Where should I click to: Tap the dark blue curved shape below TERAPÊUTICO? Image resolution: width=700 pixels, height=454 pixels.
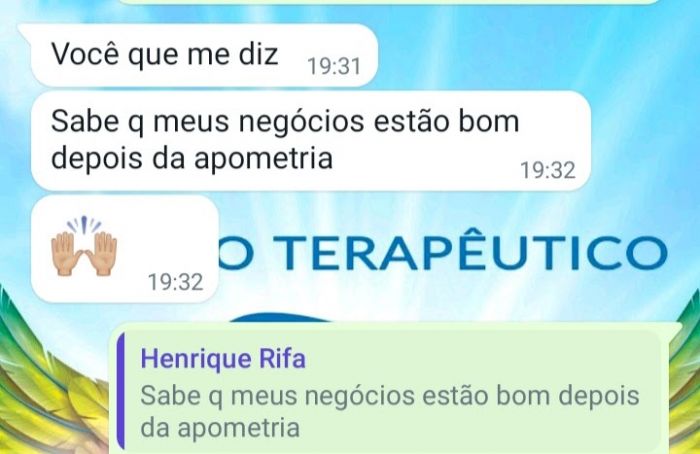pos(281,317)
